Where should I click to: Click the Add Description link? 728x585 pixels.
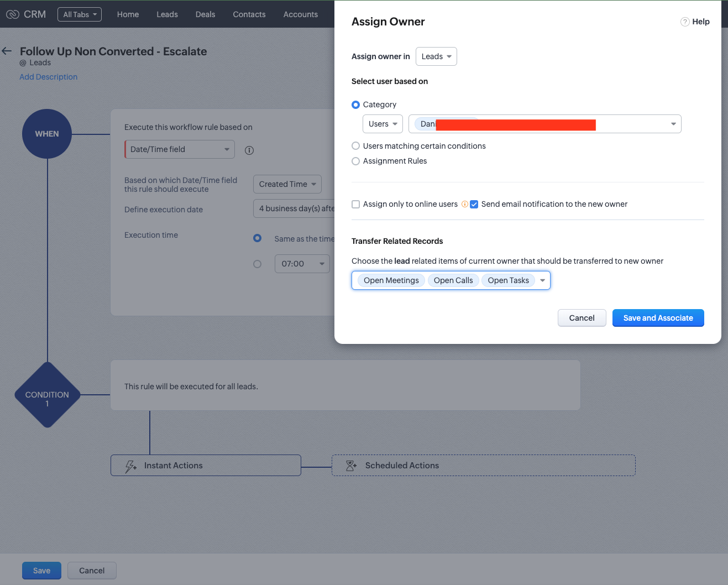pos(49,77)
